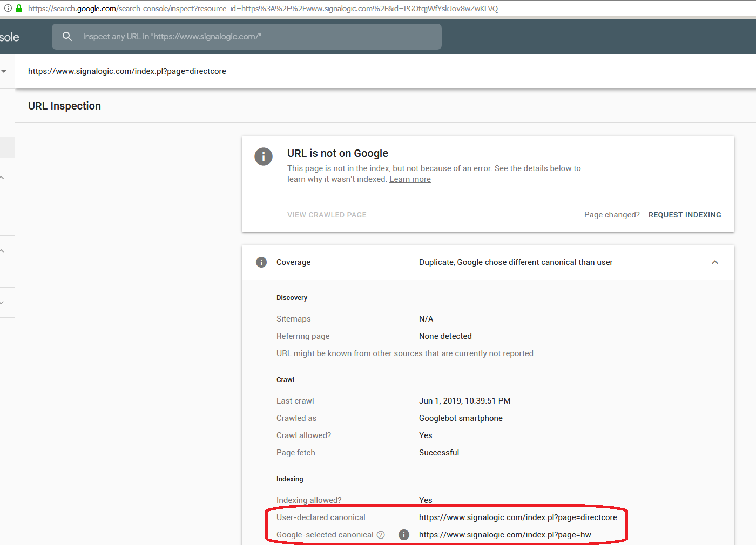Click the 'Crawl allowed?' label
756x545 pixels.
point(303,435)
